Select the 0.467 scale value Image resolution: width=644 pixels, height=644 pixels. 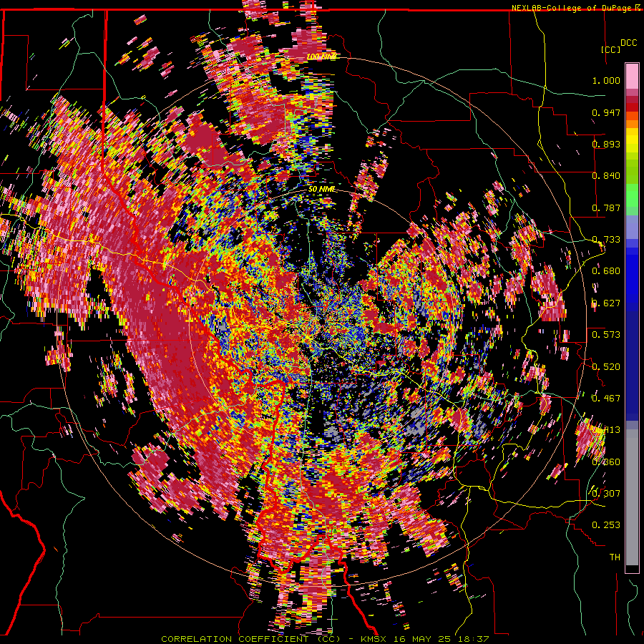(x=606, y=399)
